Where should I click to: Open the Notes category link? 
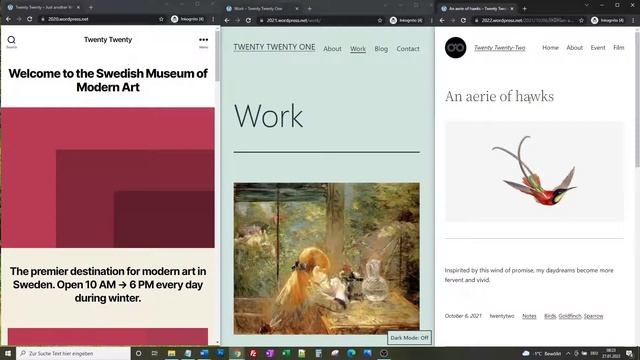(529, 316)
